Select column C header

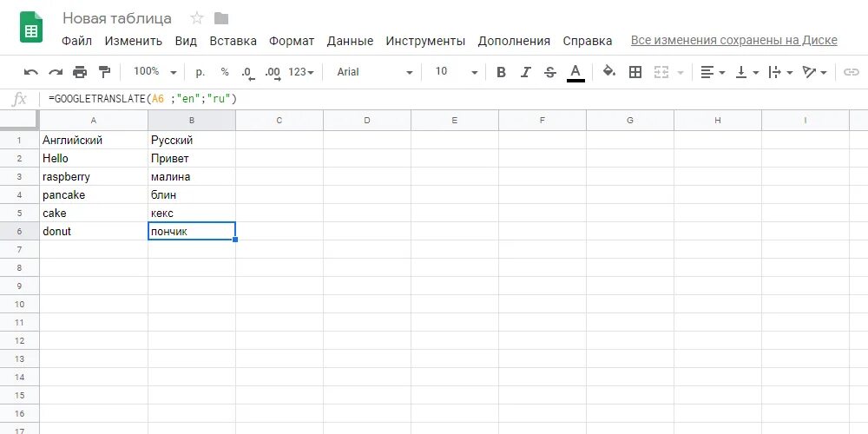coord(279,120)
